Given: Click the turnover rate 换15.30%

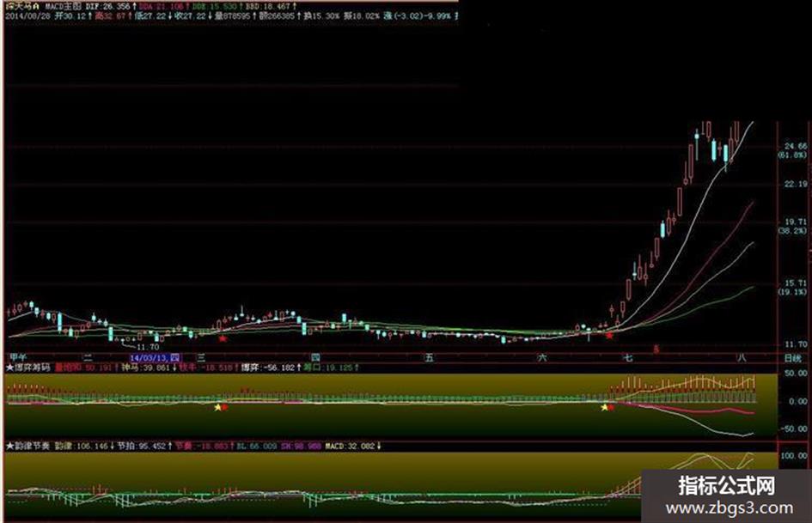Looking at the screenshot, I should tap(321, 16).
